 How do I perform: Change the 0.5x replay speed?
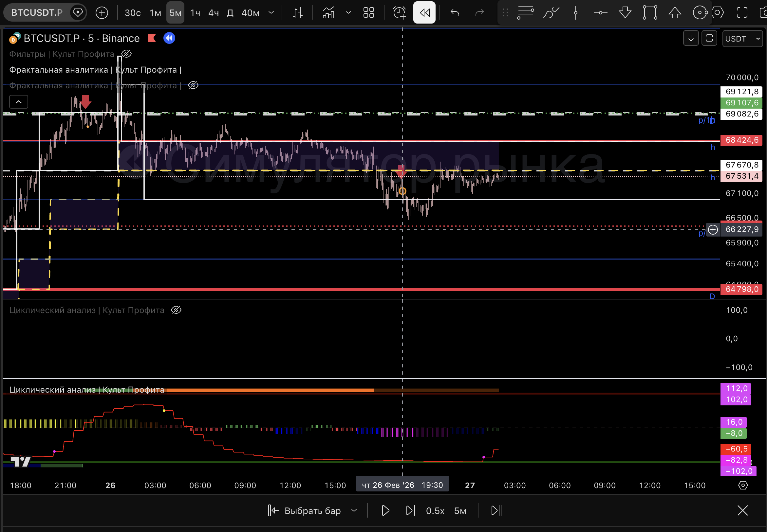click(435, 510)
